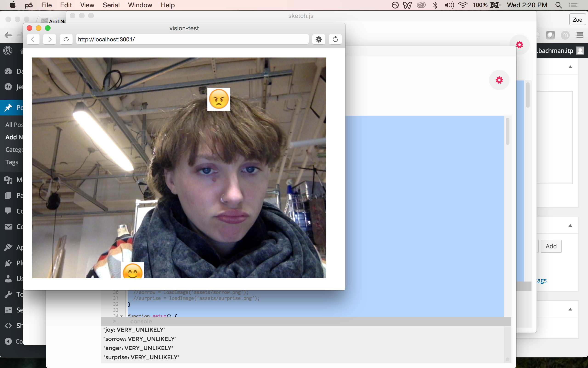Reload page with button left of URL field
Image resolution: width=588 pixels, height=368 pixels.
point(66,39)
